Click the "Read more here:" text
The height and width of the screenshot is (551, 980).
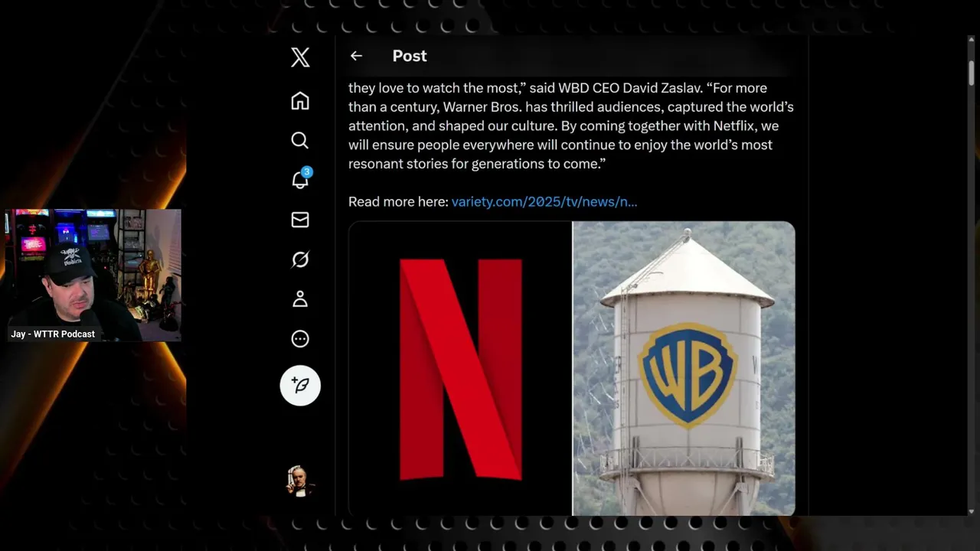tap(398, 202)
